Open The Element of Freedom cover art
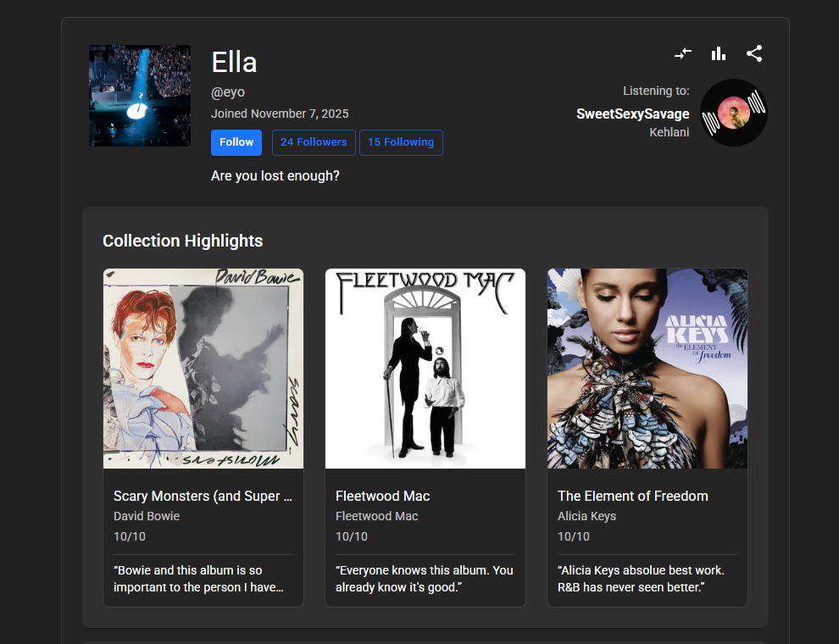839x644 pixels. (647, 369)
